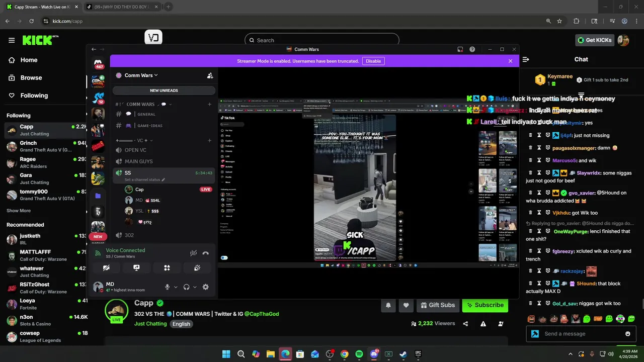
Task: Toggle blue switch under TikTok screen share
Action: point(224,258)
